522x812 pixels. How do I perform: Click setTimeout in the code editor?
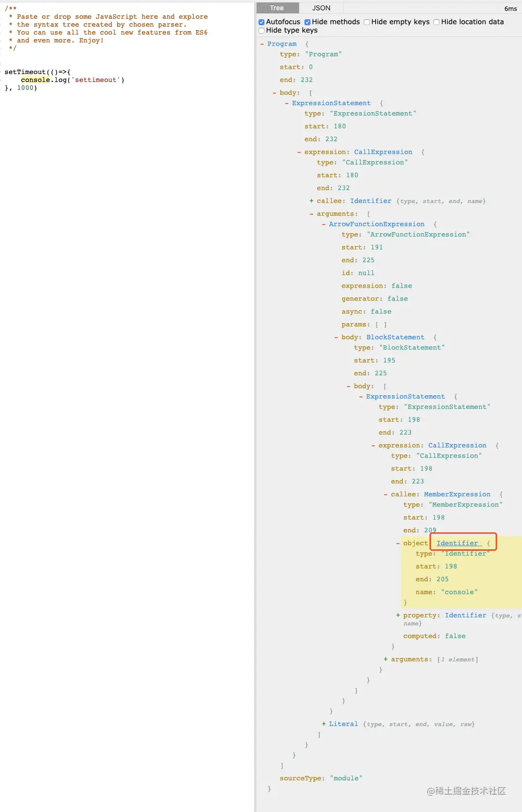[25, 72]
